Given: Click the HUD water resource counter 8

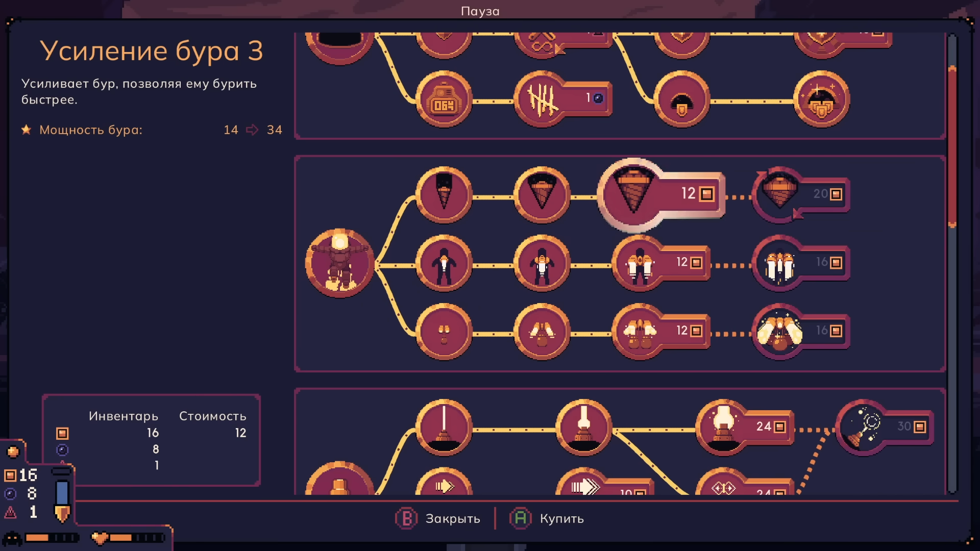Looking at the screenshot, I should click(x=21, y=494).
